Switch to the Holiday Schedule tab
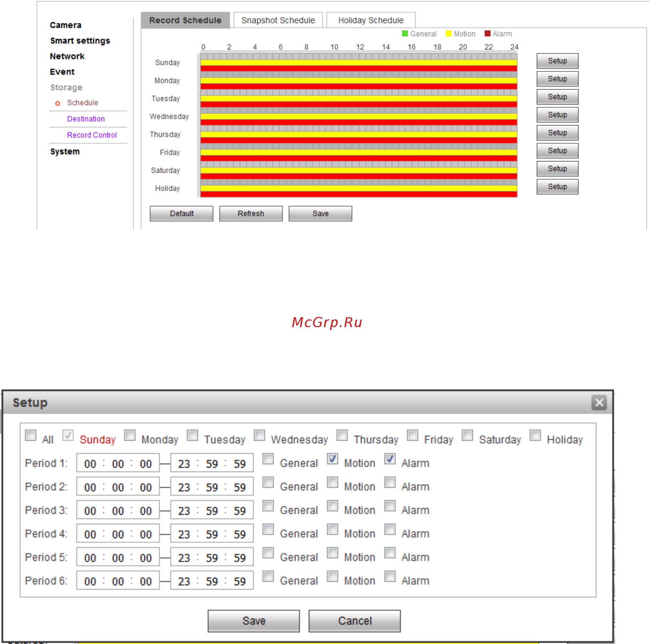The image size is (650, 644). click(x=371, y=20)
